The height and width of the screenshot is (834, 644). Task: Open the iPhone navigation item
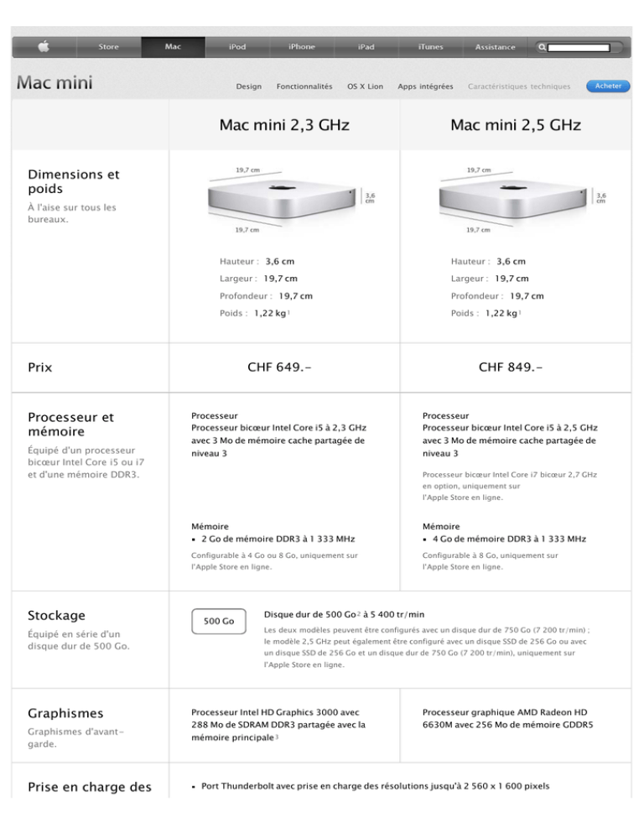(302, 47)
